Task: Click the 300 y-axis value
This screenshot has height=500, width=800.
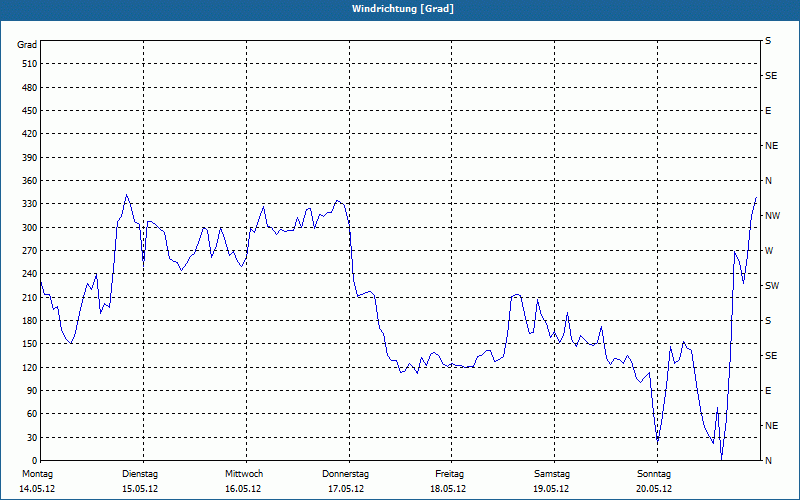Action: pos(29,228)
